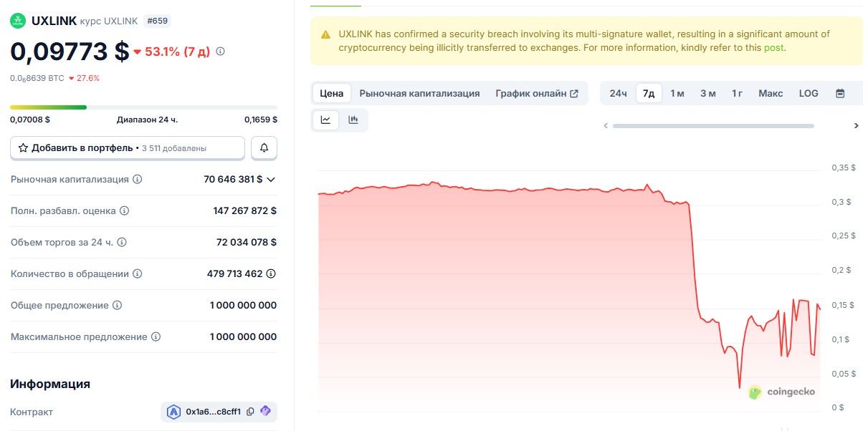Click the 0,07008 $ daily low value

tap(30, 120)
